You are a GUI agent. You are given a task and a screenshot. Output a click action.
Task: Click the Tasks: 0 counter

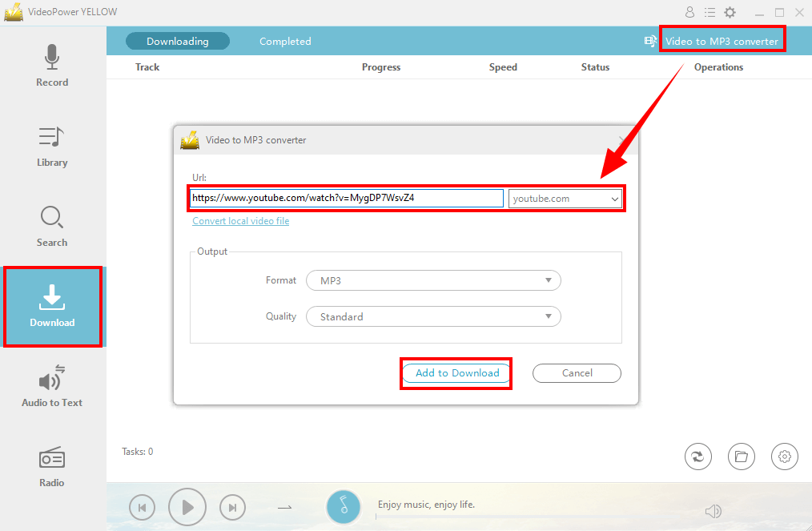coord(137,452)
